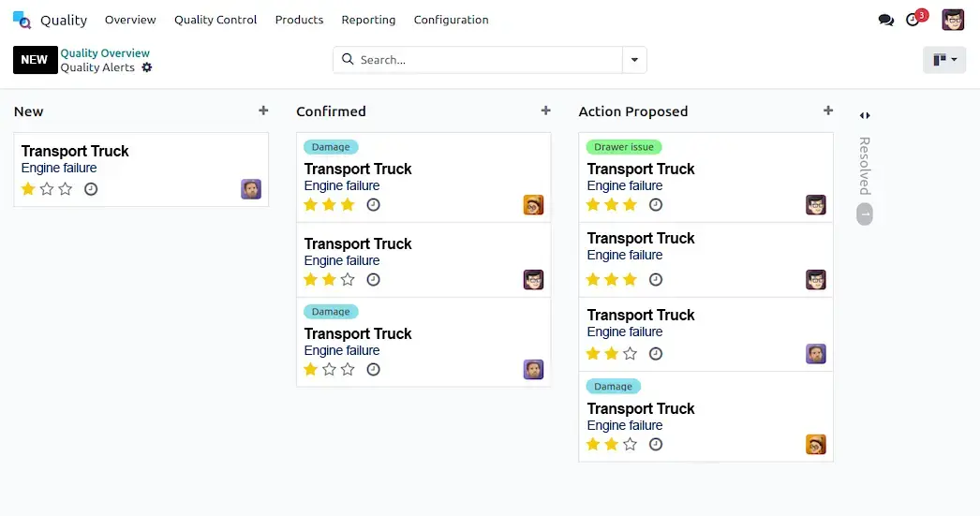The image size is (980, 516).
Task: Open Quality Alerts settings gear
Action: 147,67
